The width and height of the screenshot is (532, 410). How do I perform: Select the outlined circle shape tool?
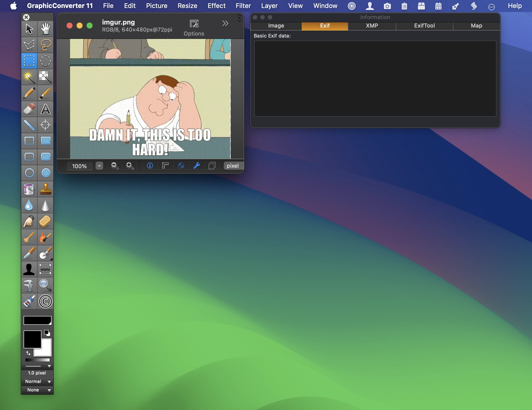click(29, 173)
